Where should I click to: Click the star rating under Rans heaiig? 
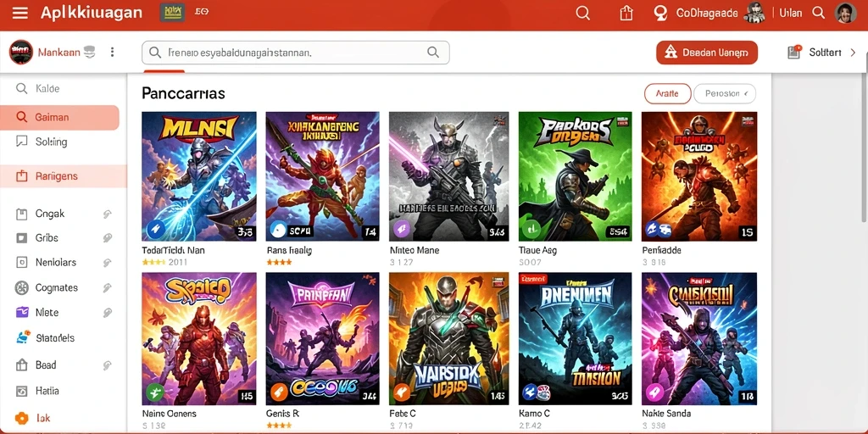[x=280, y=262]
